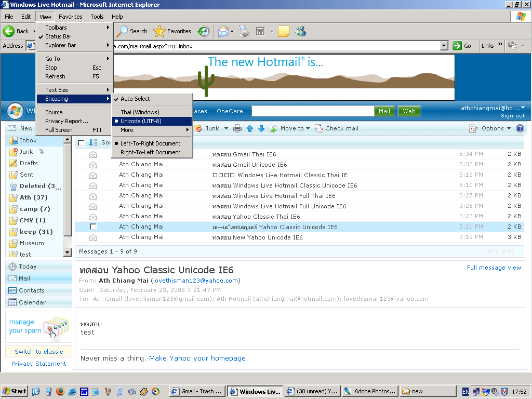The width and height of the screenshot is (532, 399).
Task: Click the Check mail button
Action: click(x=337, y=128)
